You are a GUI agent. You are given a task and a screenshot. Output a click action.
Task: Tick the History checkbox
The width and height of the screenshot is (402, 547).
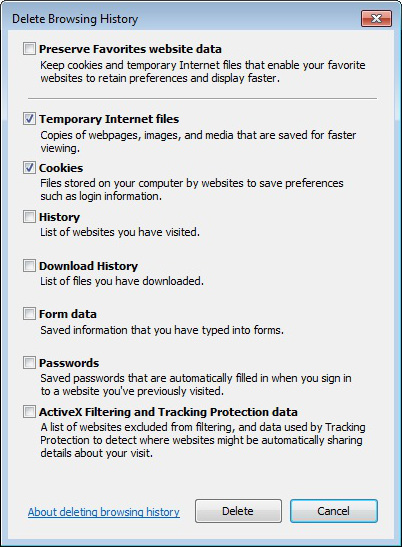[x=29, y=217]
